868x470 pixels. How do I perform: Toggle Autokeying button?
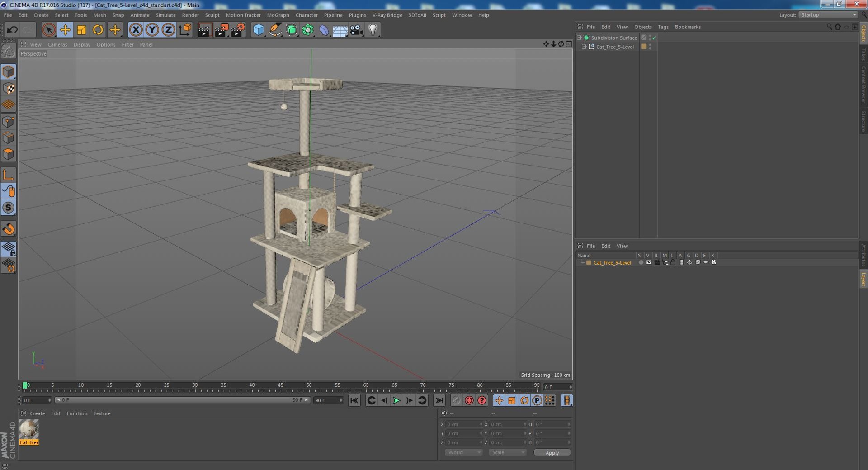pyautogui.click(x=469, y=400)
